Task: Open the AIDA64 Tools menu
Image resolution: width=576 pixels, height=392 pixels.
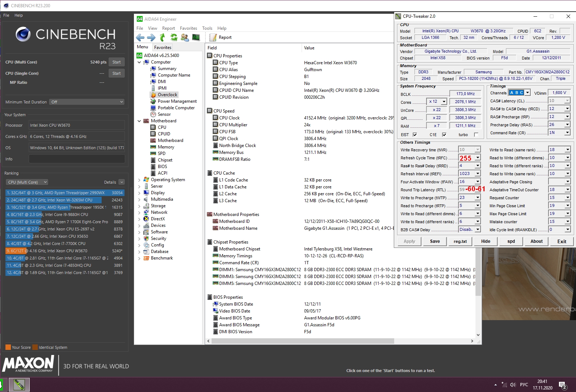Action: [207, 28]
